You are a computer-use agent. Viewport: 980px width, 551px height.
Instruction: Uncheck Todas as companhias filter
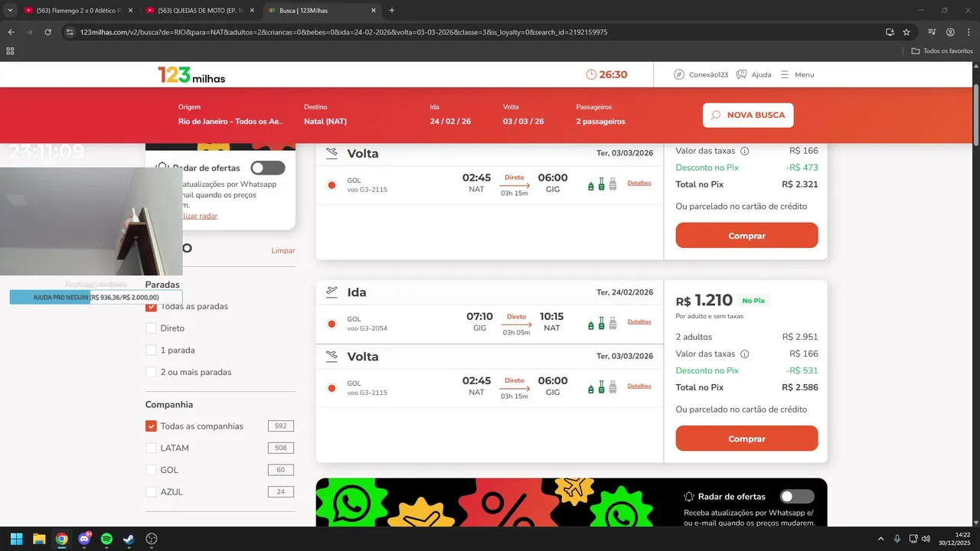point(151,426)
